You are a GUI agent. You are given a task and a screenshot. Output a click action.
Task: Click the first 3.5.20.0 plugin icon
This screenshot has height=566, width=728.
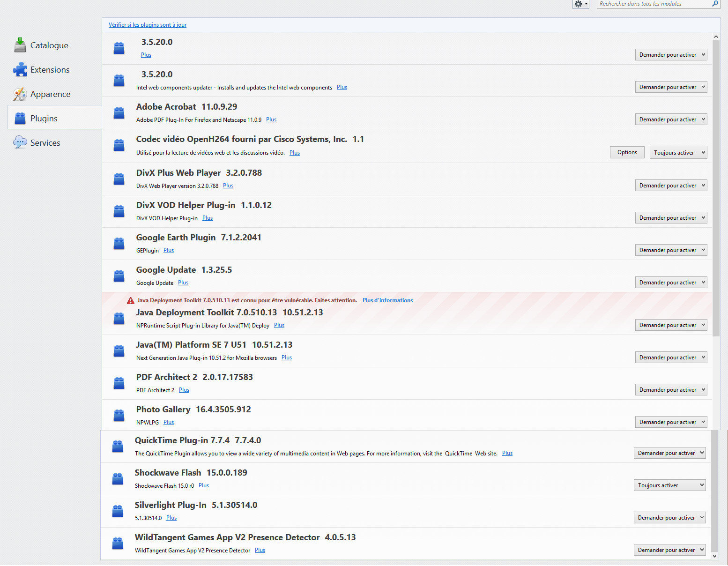tap(119, 48)
